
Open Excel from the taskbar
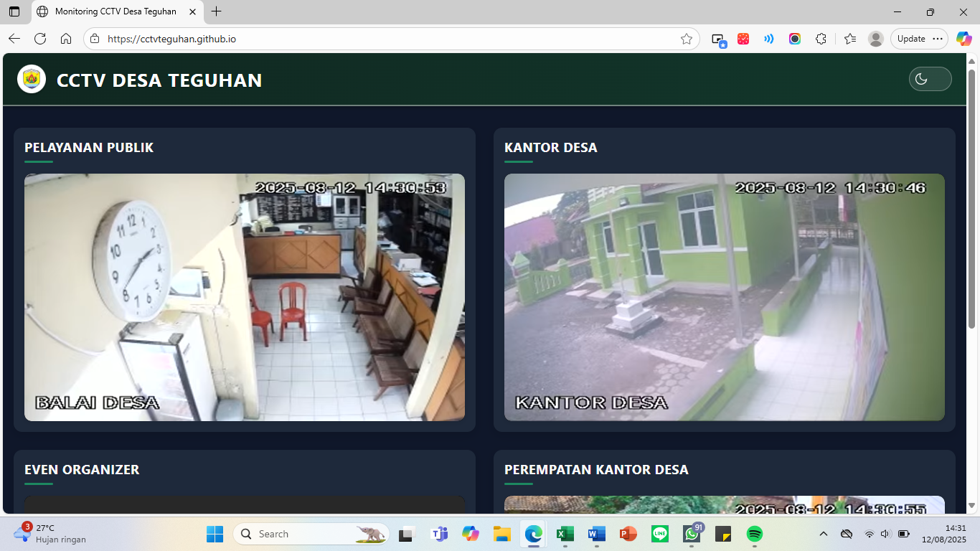(565, 534)
